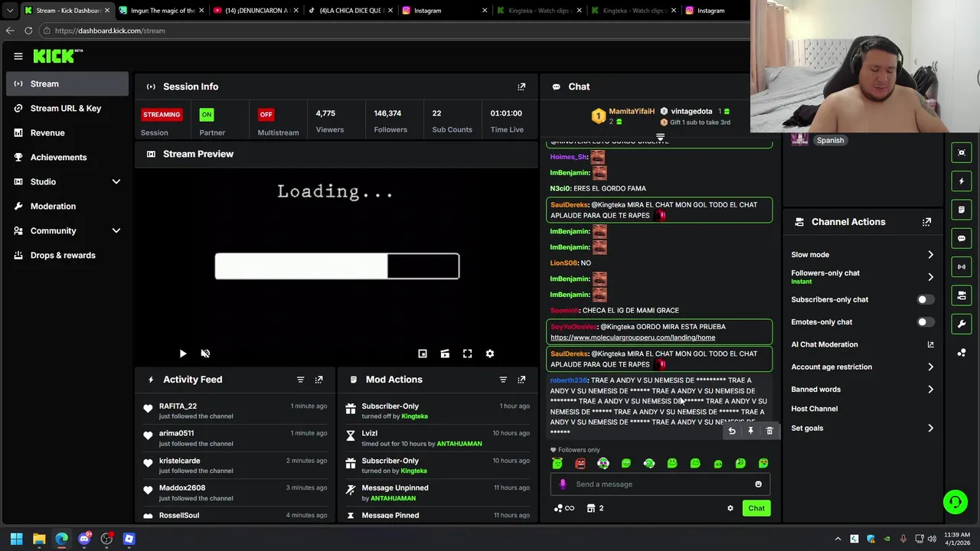This screenshot has height=551, width=980.
Task: Select the Stream sidebar item
Action: [67, 83]
